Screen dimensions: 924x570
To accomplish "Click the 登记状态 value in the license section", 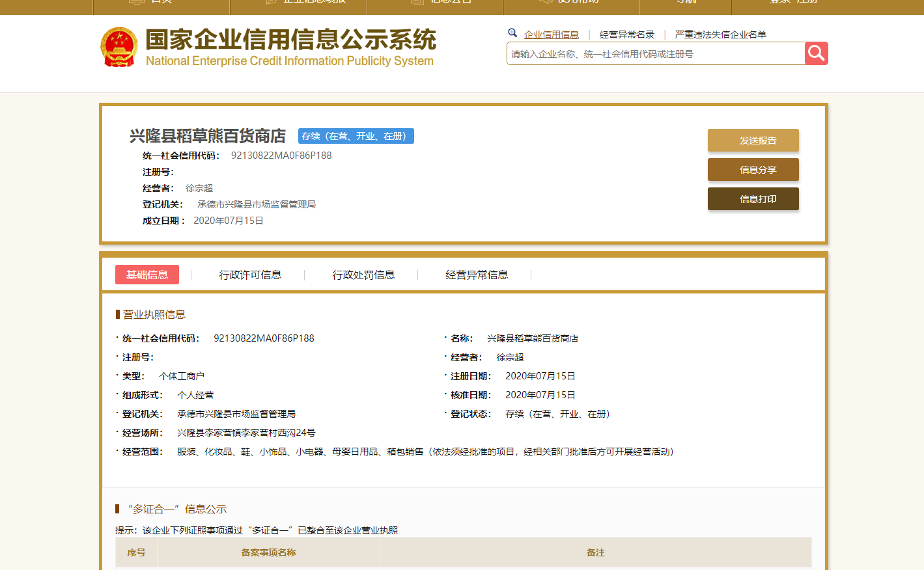I will coord(557,414).
